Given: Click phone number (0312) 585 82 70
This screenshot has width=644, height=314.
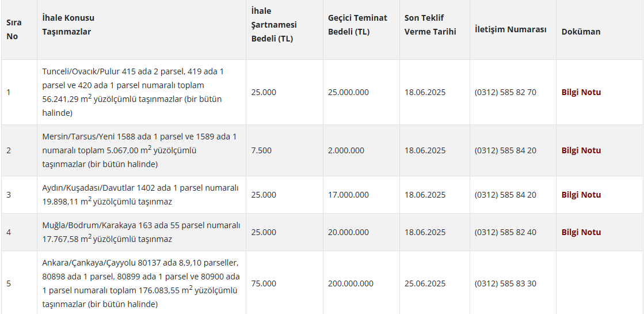Looking at the screenshot, I should coord(505,92).
